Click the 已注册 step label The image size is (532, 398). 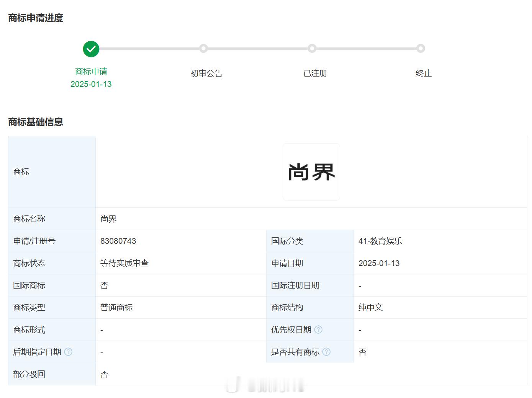[315, 73]
